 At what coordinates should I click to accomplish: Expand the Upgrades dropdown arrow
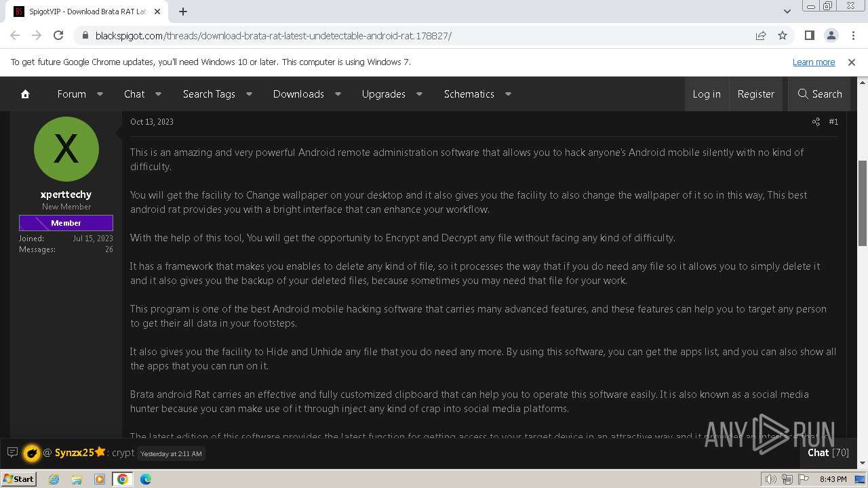(419, 94)
